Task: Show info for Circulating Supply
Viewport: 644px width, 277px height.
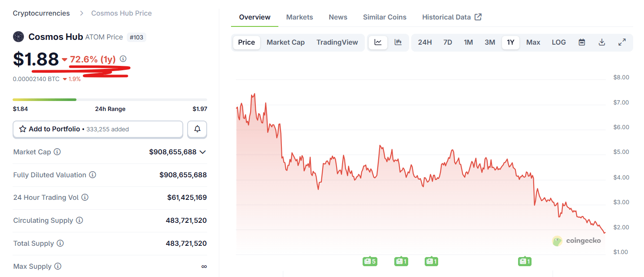Action: click(x=79, y=221)
